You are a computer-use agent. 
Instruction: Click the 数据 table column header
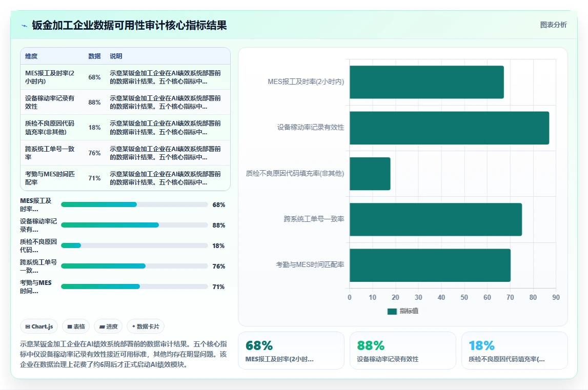pos(94,56)
